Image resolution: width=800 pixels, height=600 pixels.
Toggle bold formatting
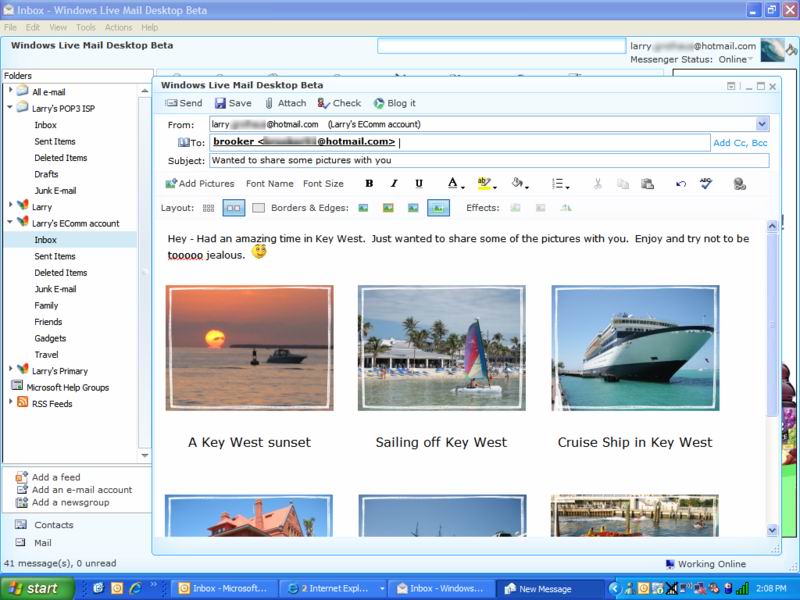(369, 184)
